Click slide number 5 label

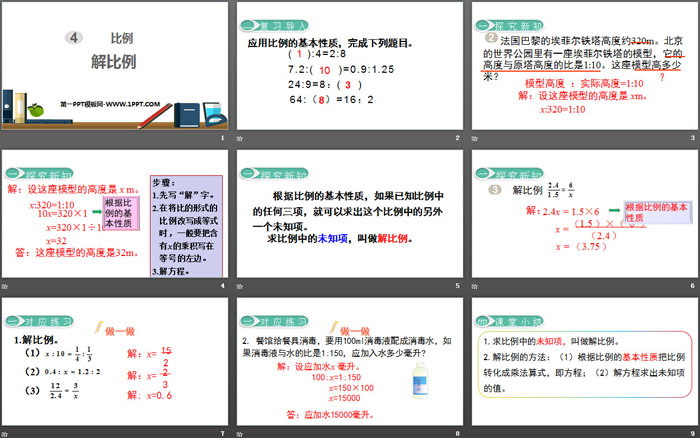click(x=458, y=286)
